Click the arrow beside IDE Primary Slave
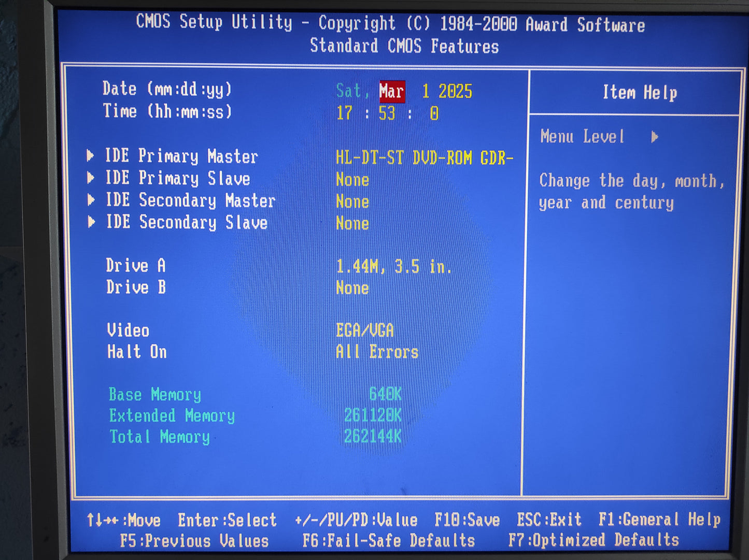 [91, 178]
